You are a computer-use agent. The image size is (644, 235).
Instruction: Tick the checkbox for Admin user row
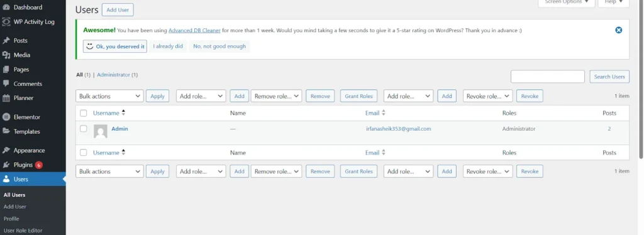tap(84, 128)
